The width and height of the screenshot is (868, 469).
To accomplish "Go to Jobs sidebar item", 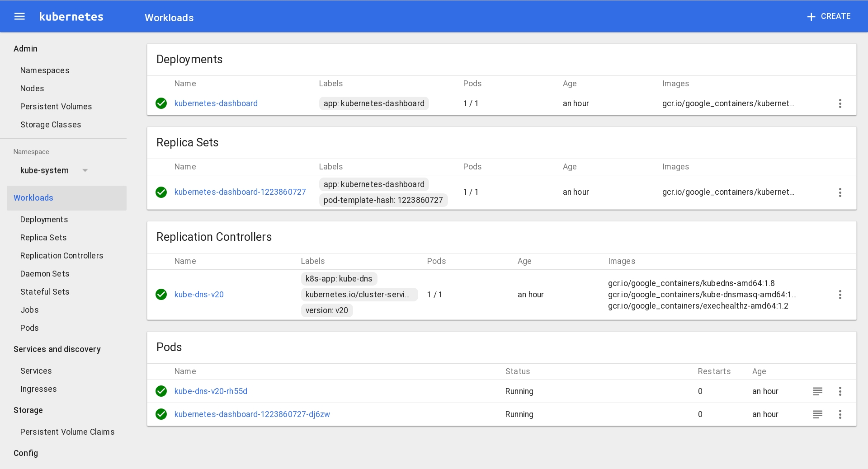I will (29, 310).
